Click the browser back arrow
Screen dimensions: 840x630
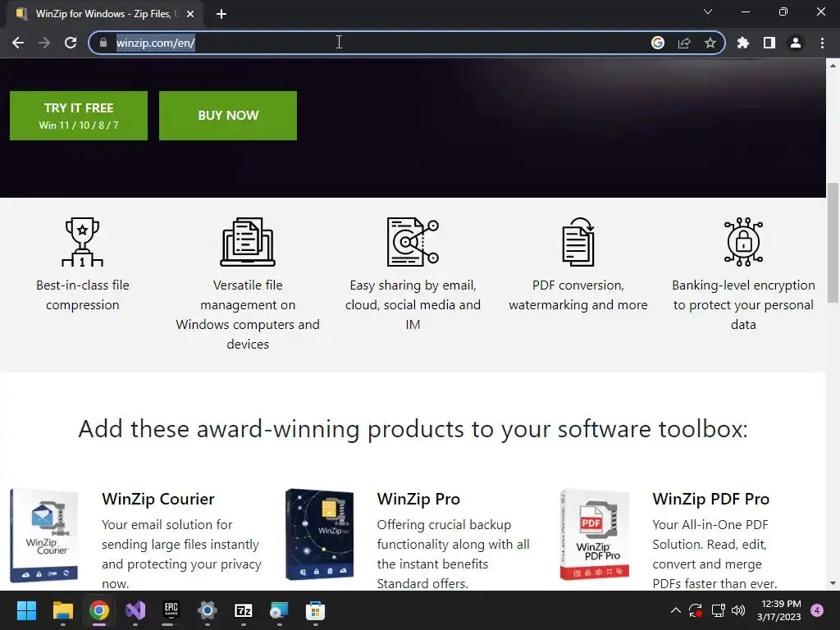pyautogui.click(x=18, y=43)
